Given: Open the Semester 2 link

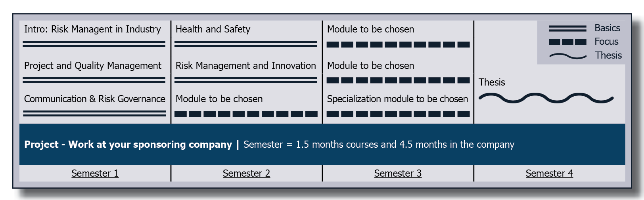Looking at the screenshot, I should click(246, 173).
